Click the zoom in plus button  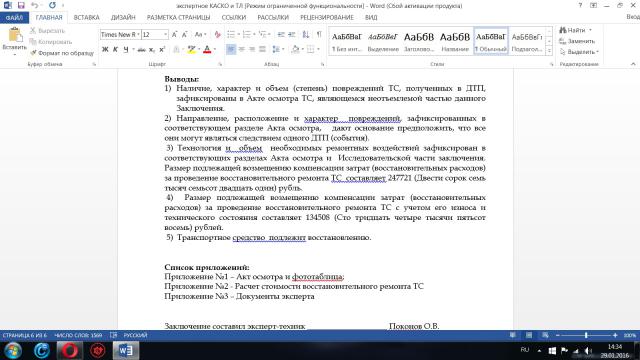[x=615, y=335]
